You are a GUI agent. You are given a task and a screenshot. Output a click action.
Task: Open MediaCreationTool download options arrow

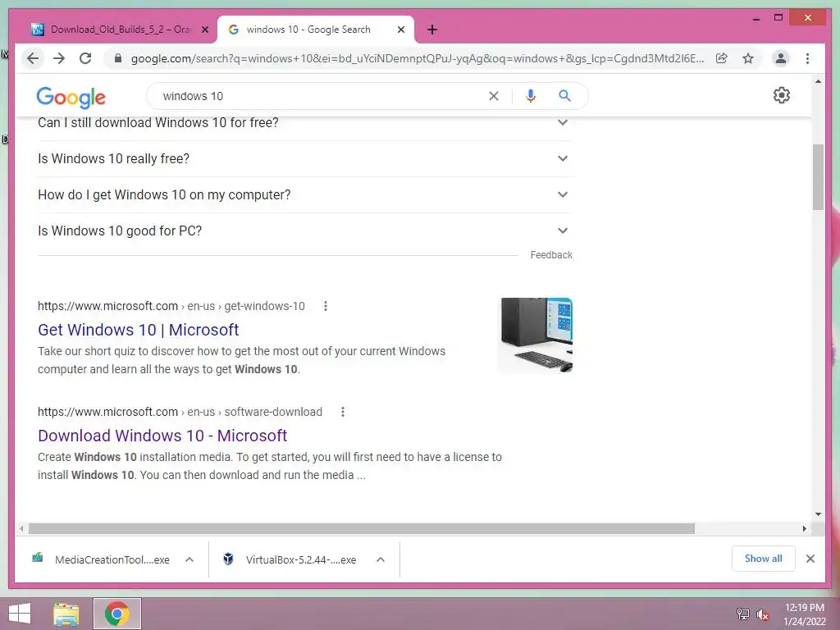coord(189,559)
